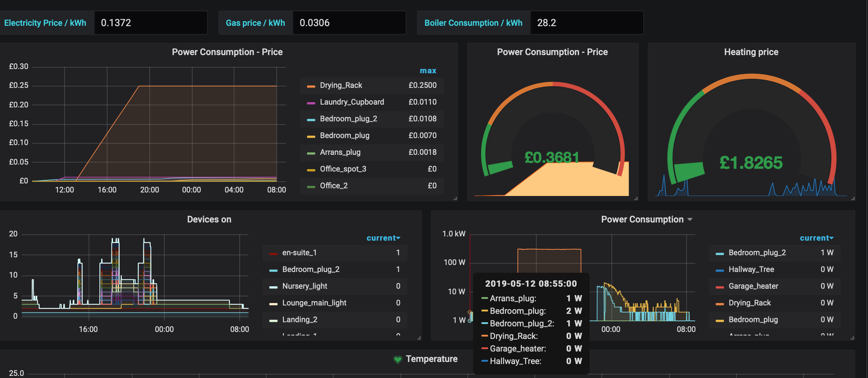Click the Electricity Price value field 0.1372

[x=151, y=23]
